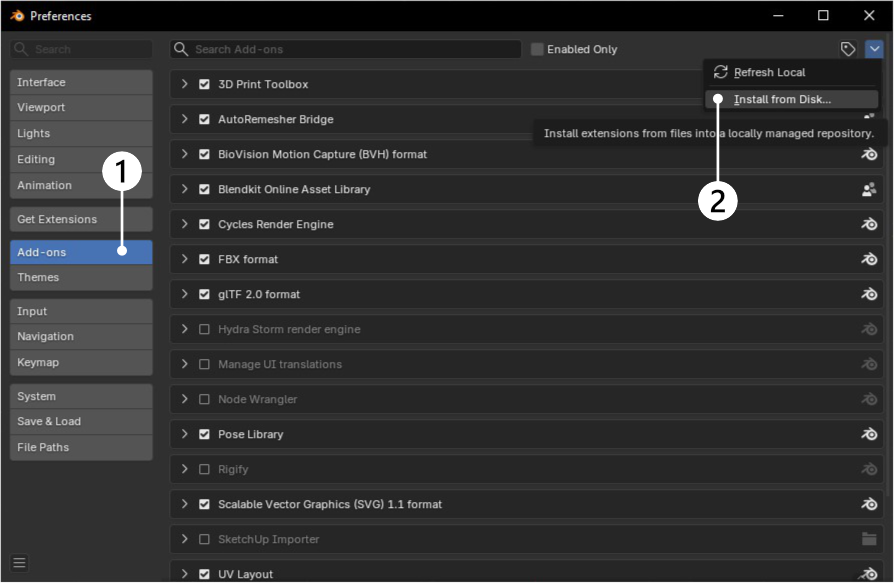Go to Save & Load section
Screen dimensions: 894x583
(x=81, y=421)
